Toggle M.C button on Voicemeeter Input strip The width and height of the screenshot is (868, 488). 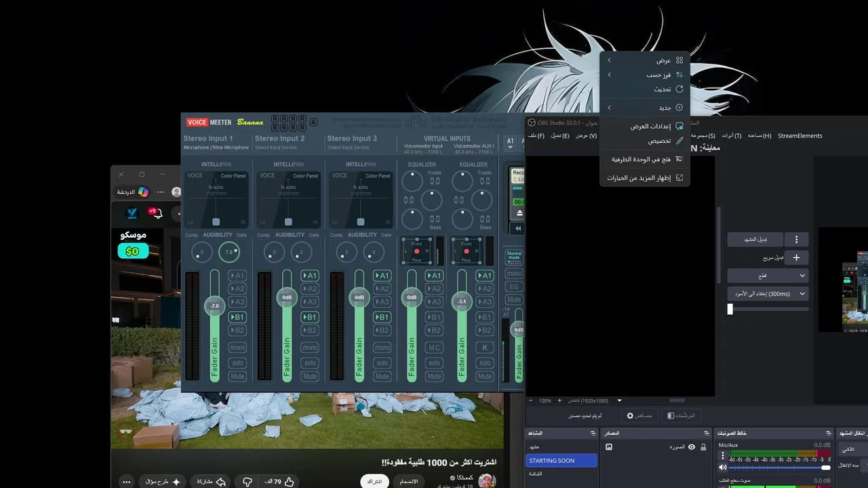[434, 348]
